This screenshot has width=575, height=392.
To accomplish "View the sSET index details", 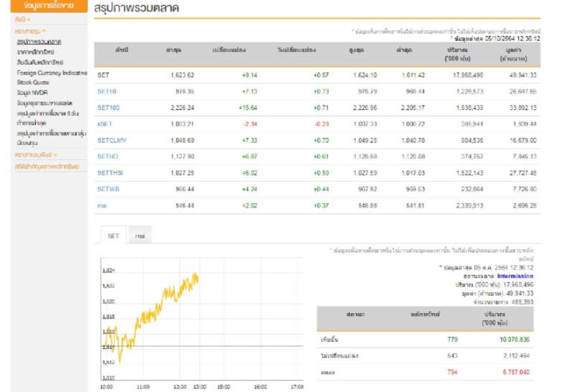I will (x=105, y=124).
